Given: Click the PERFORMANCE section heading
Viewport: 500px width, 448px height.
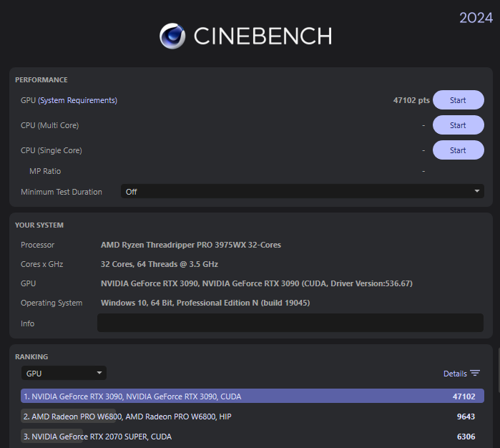Looking at the screenshot, I should click(x=41, y=79).
